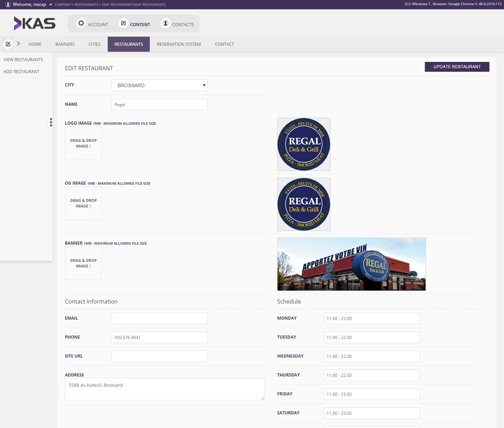Image resolution: width=504 pixels, height=428 pixels.
Task: Click the Regal OG image preview
Action: tap(304, 204)
